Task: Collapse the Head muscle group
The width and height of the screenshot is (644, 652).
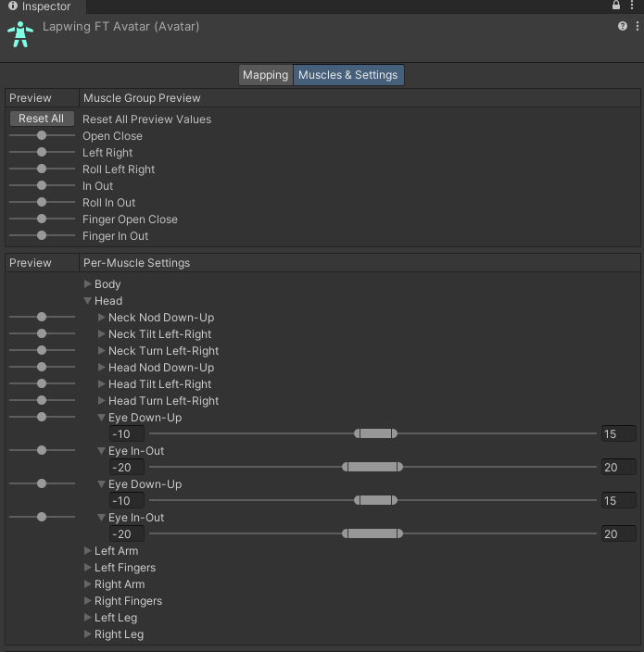Action: click(88, 301)
